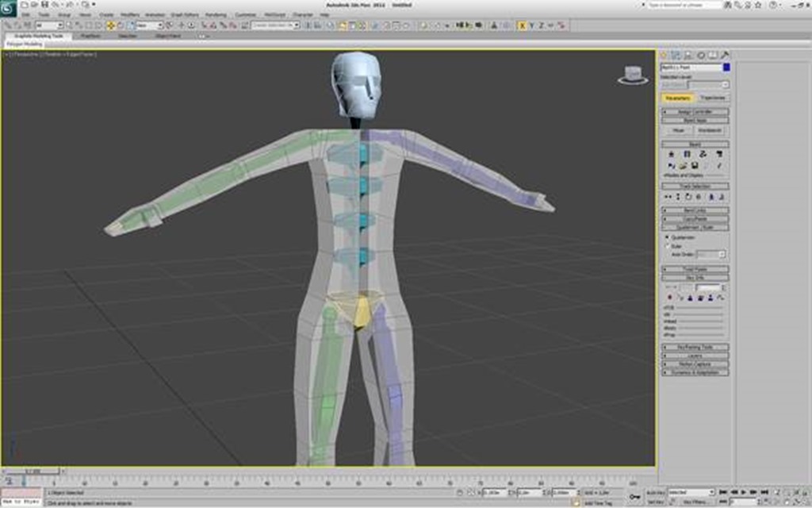This screenshot has height=508, width=812.
Task: Open the 3ds Max application menu logo
Action: click(x=9, y=9)
